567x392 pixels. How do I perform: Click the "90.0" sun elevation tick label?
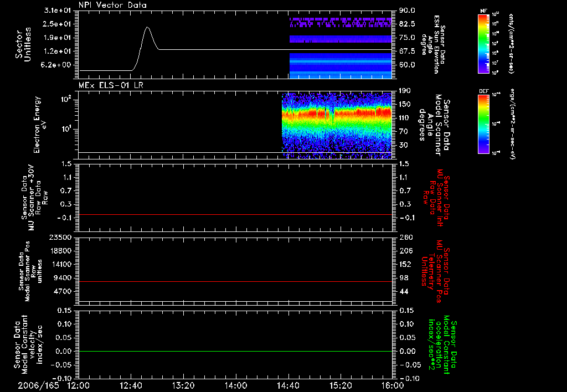407,11
